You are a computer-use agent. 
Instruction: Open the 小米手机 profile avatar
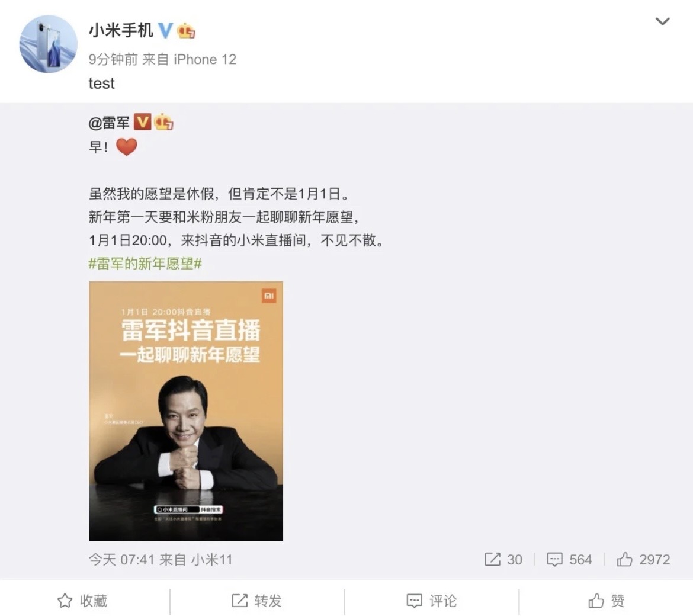(x=48, y=44)
